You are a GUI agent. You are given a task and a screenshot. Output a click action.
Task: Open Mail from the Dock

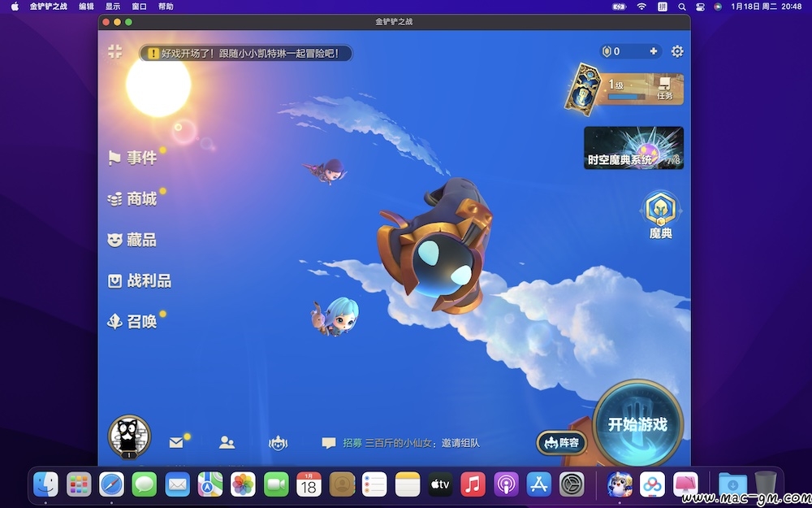[x=178, y=484]
